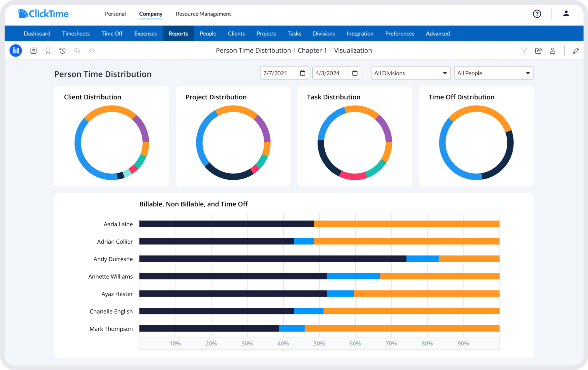This screenshot has height=370, width=588.
Task: Open the People tab
Action: pyautogui.click(x=208, y=34)
